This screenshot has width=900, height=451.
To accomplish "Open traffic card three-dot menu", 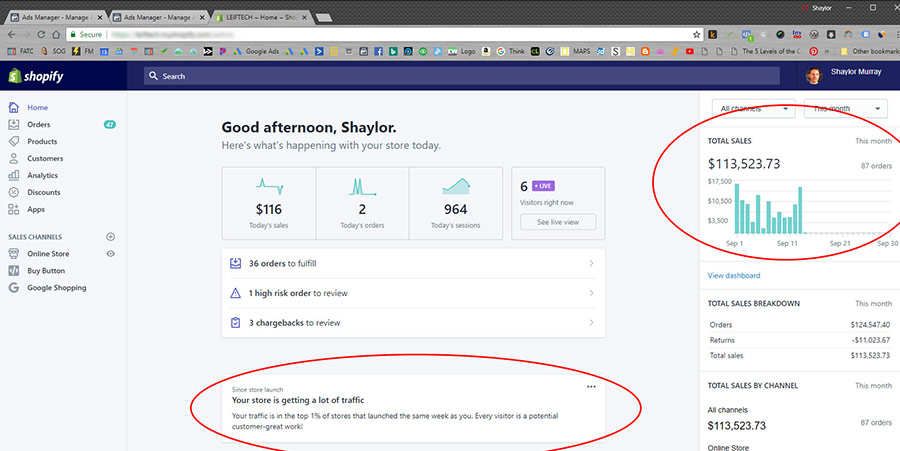I will [x=591, y=386].
